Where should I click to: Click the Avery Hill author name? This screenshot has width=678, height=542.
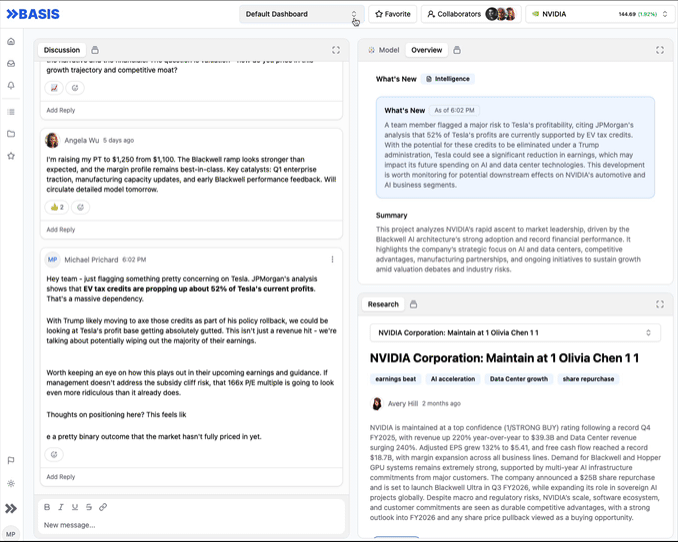pos(403,404)
